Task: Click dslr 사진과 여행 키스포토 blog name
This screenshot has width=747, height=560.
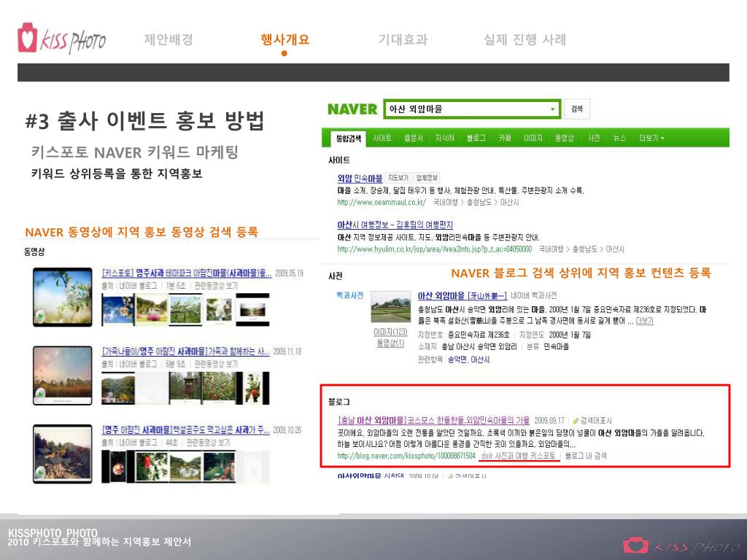Action: [x=519, y=456]
